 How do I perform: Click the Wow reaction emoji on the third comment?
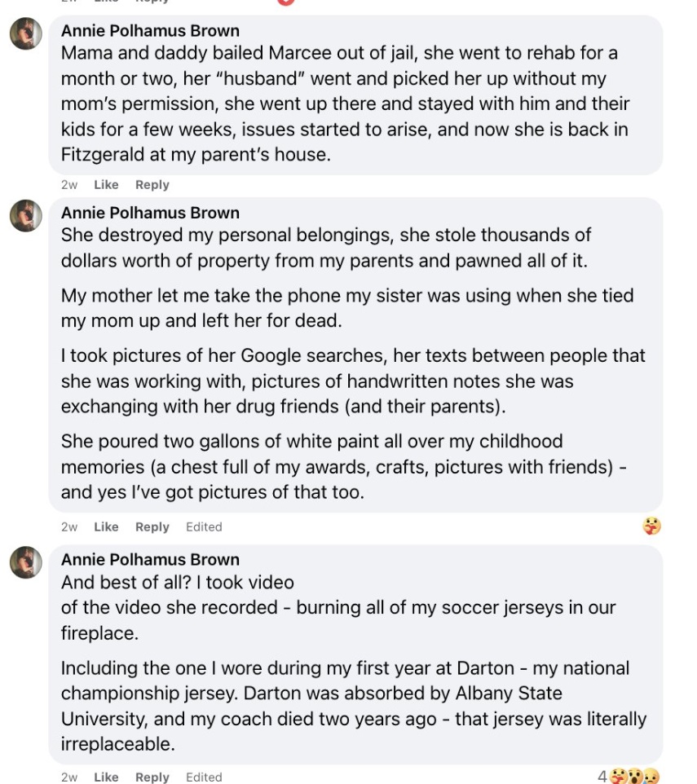click(635, 775)
